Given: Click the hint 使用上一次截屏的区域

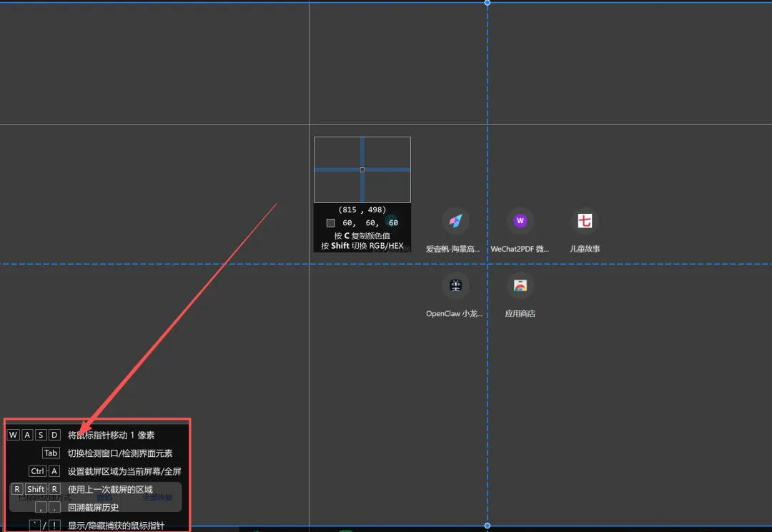Looking at the screenshot, I should coord(110,490).
